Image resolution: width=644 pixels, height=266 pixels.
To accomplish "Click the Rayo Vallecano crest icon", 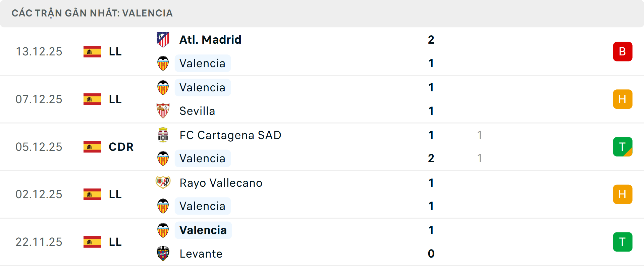I will [163, 183].
